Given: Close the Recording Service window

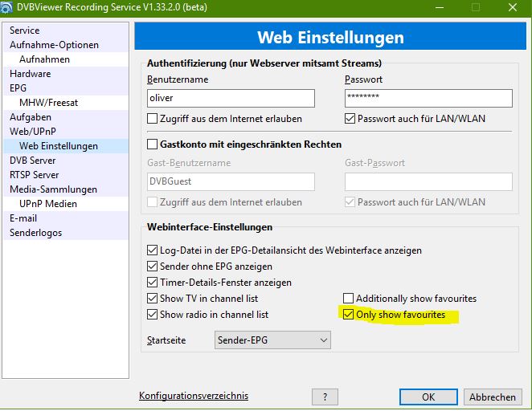Looking at the screenshot, I should pos(513,7).
